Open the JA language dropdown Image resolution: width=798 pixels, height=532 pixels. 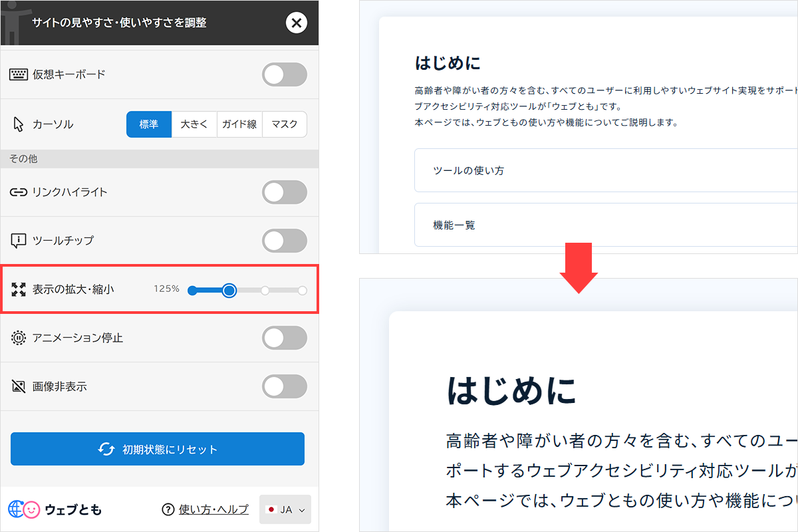(285, 508)
